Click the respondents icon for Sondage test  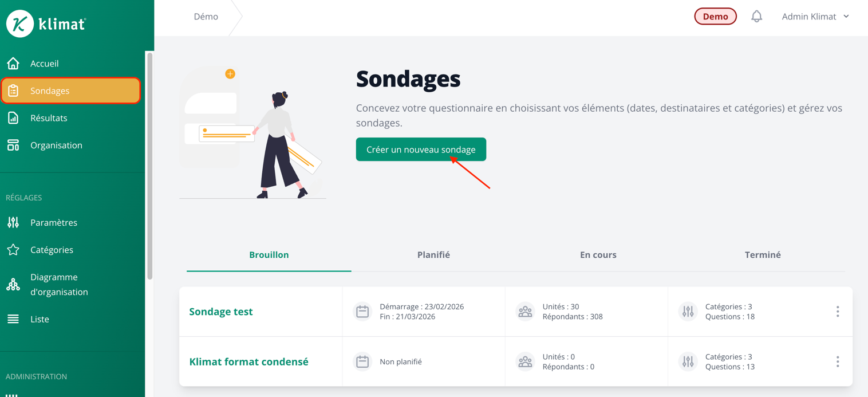point(525,311)
